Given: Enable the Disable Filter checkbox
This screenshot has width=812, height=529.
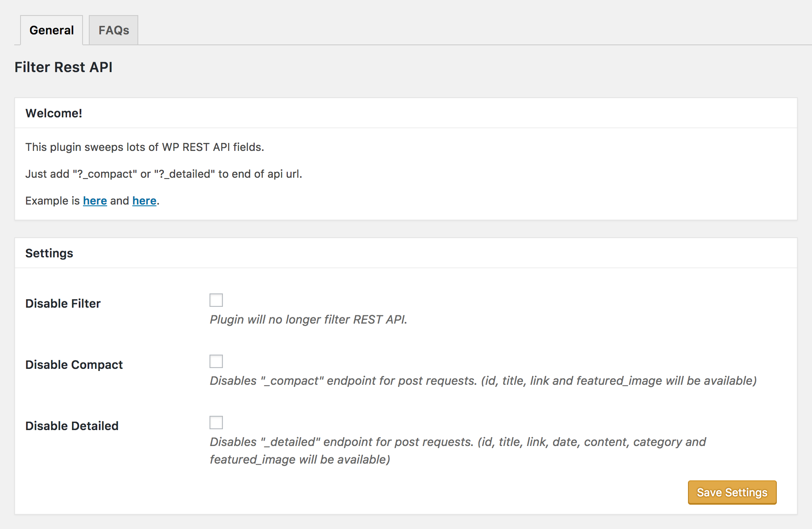Looking at the screenshot, I should click(216, 300).
